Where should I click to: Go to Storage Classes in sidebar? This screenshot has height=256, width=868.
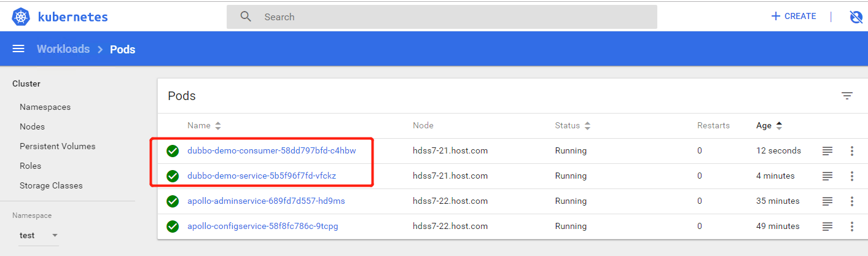(x=51, y=185)
